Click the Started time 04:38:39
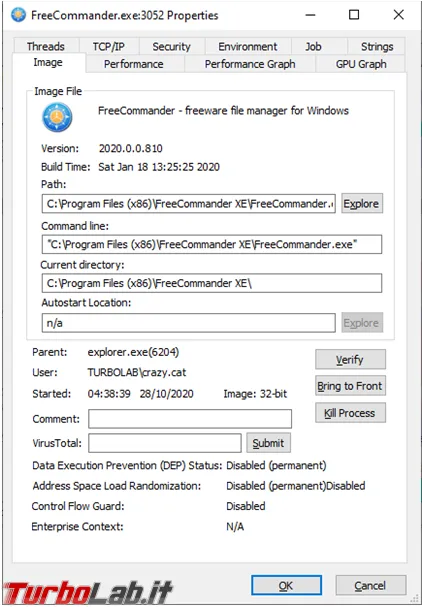 click(x=109, y=394)
